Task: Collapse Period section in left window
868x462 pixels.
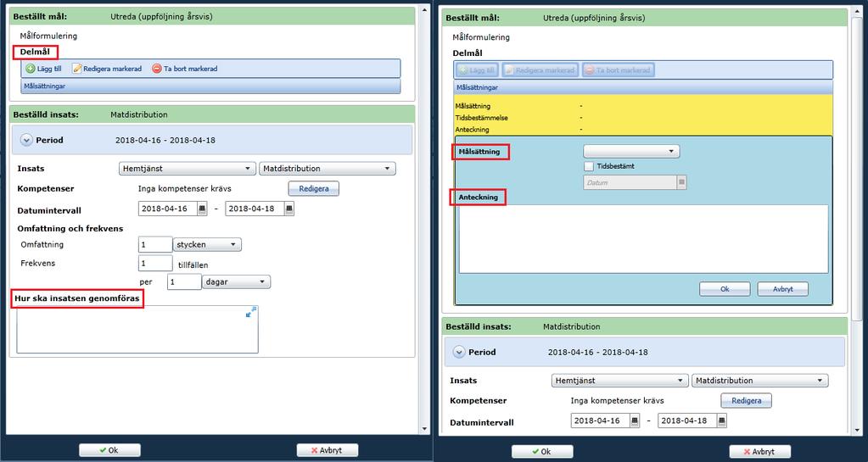Action: pos(26,140)
